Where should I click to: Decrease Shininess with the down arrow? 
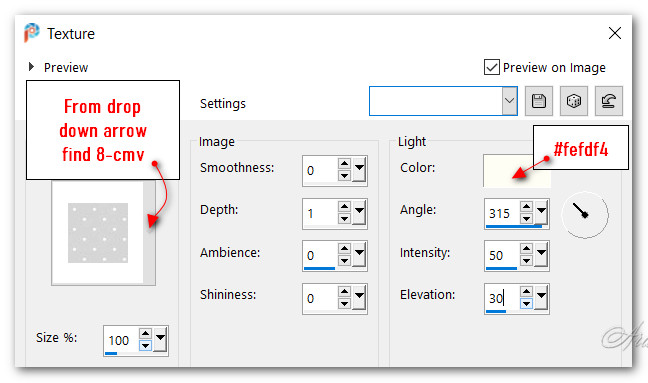pyautogui.click(x=344, y=304)
